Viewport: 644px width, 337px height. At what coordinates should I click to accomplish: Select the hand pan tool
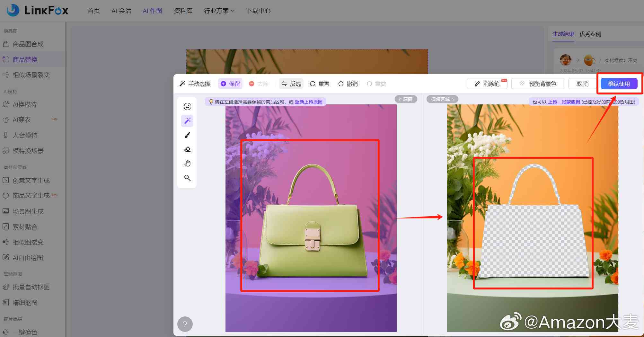[187, 164]
